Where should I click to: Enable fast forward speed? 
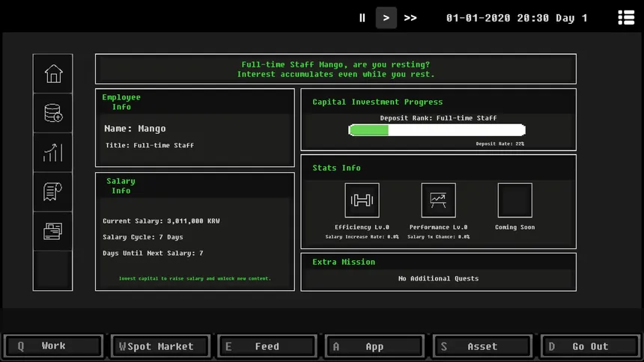click(x=410, y=18)
